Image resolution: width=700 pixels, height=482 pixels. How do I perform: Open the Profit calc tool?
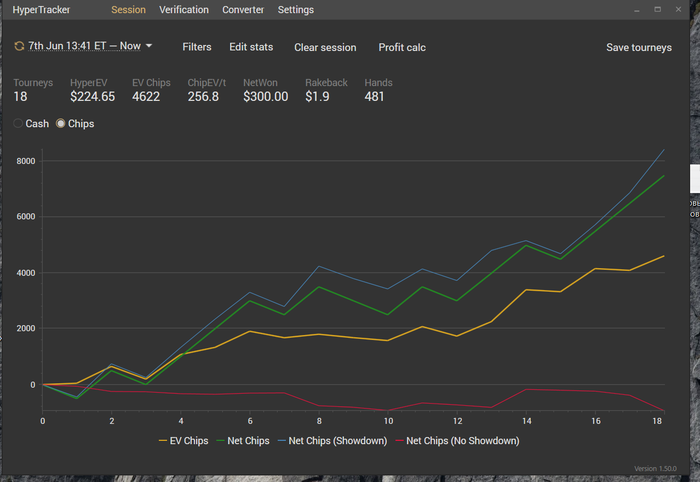coord(402,47)
